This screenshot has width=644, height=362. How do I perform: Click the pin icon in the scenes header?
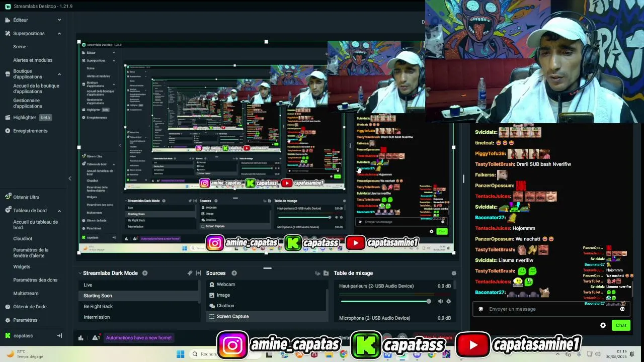(190, 273)
